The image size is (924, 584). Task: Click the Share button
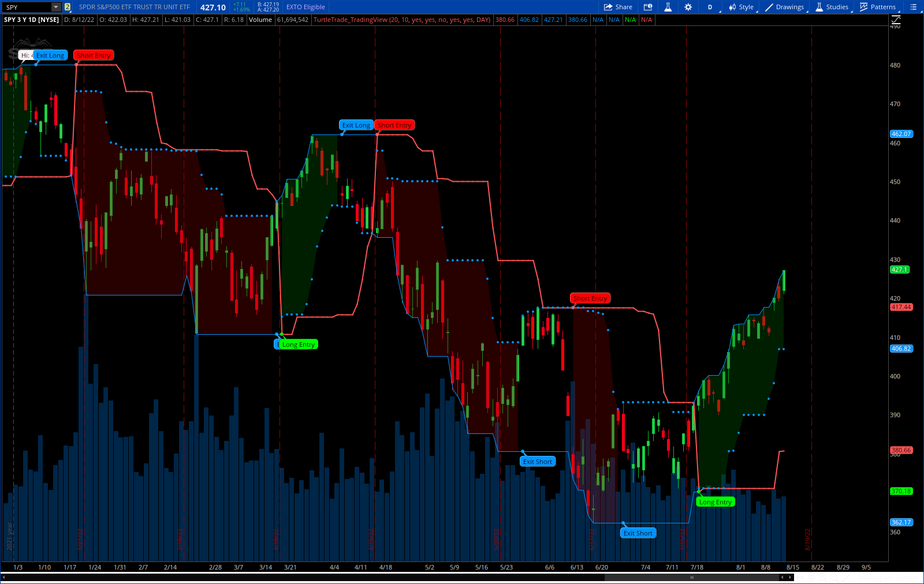(x=618, y=7)
